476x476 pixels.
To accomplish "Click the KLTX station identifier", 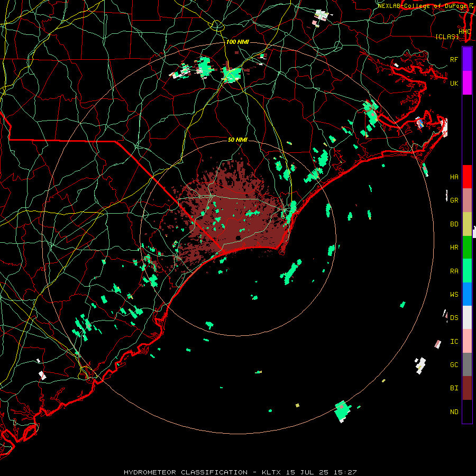I will (271, 472).
